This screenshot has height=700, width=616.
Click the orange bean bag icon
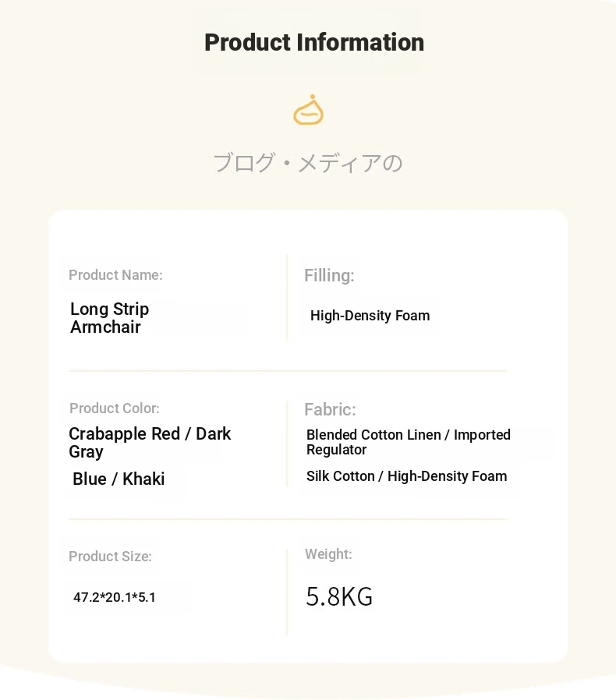coord(308,110)
